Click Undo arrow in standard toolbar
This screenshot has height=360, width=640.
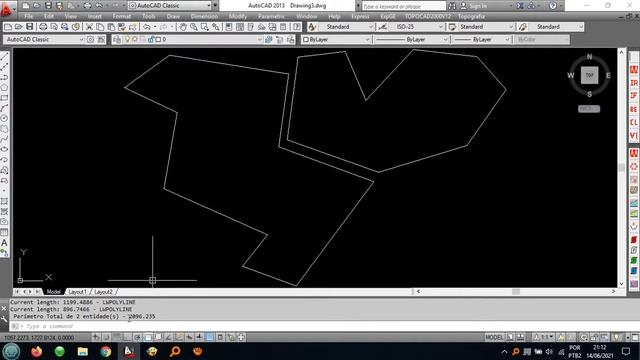[147, 27]
